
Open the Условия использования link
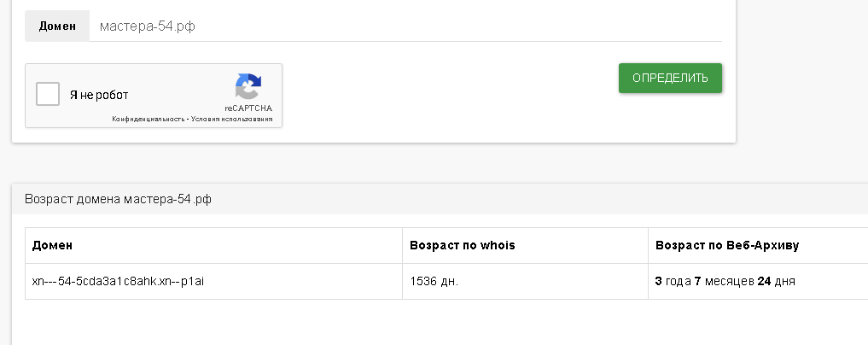coord(232,119)
